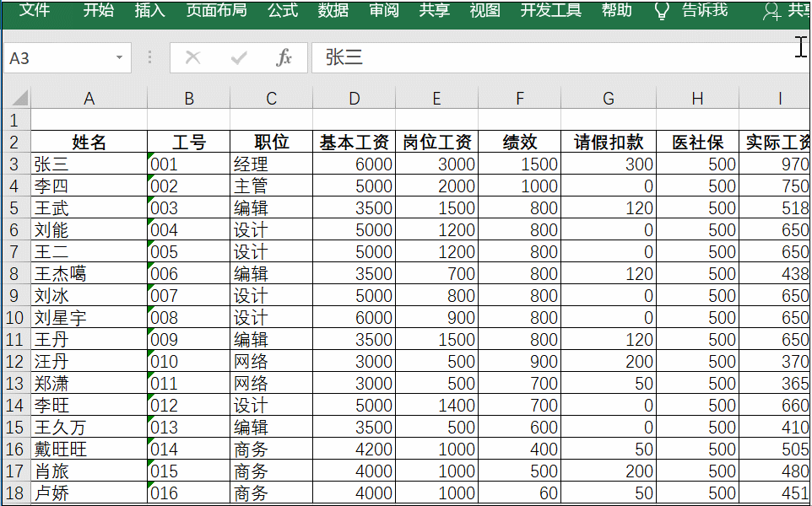Screen dimensions: 812x506
Task: Select column I header (实际工资)
Action: (780, 97)
